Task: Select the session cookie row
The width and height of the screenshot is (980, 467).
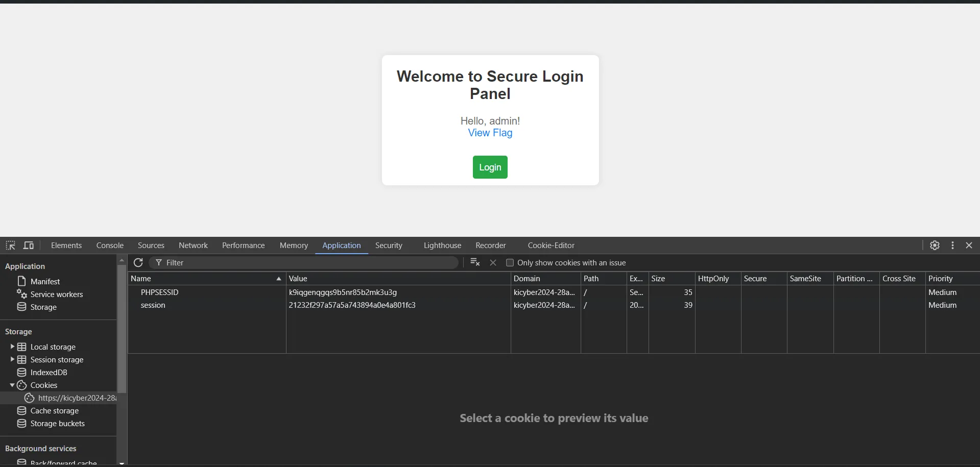Action: [153, 305]
